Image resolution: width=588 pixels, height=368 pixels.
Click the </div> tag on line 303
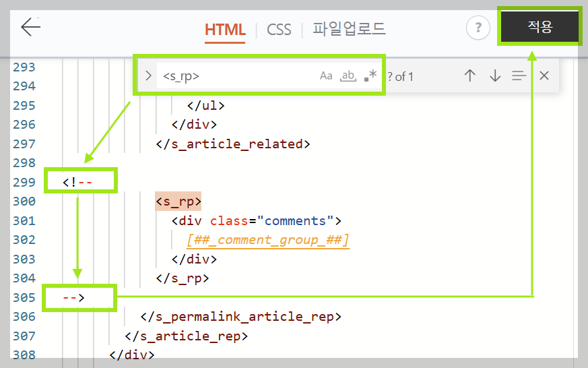click(194, 259)
